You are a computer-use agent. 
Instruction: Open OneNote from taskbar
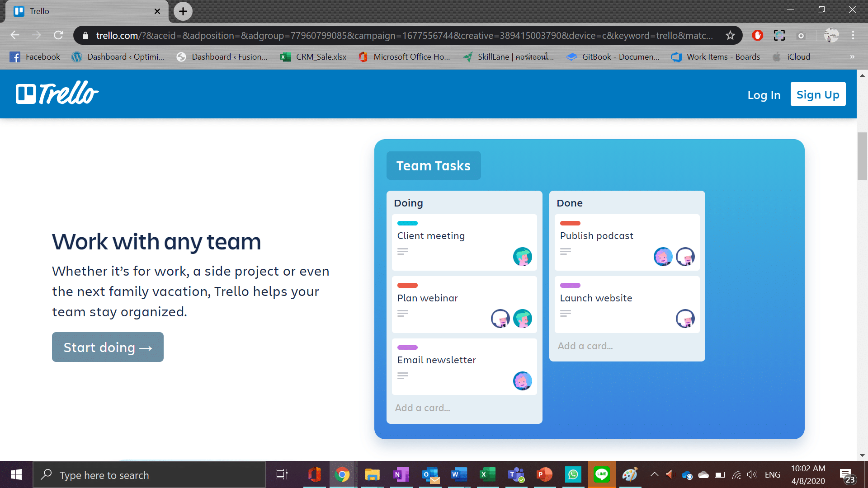coord(401,474)
